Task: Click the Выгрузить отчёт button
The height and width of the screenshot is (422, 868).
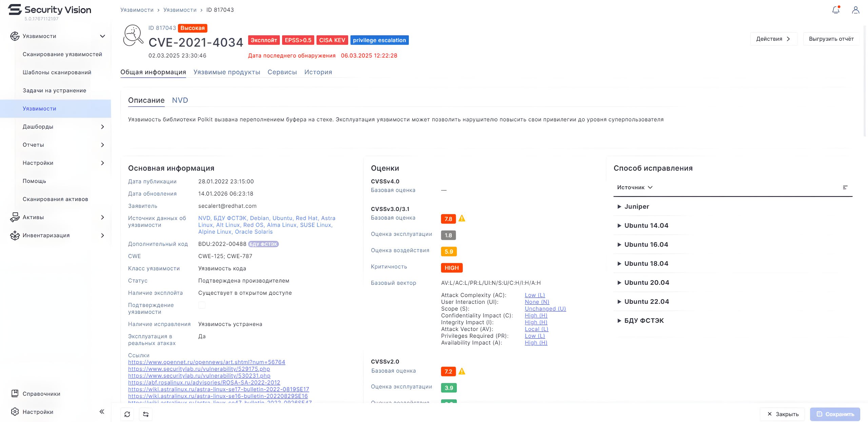Action: 831,39
